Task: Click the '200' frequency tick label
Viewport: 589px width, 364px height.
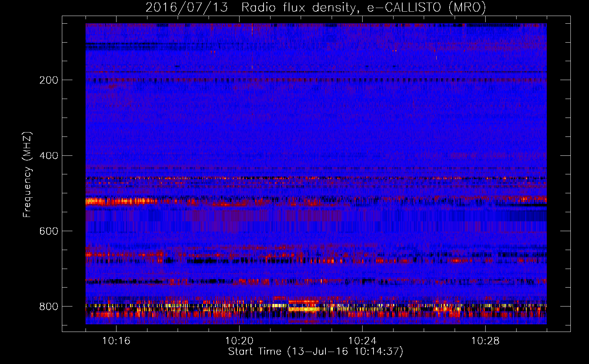Action: [49, 80]
